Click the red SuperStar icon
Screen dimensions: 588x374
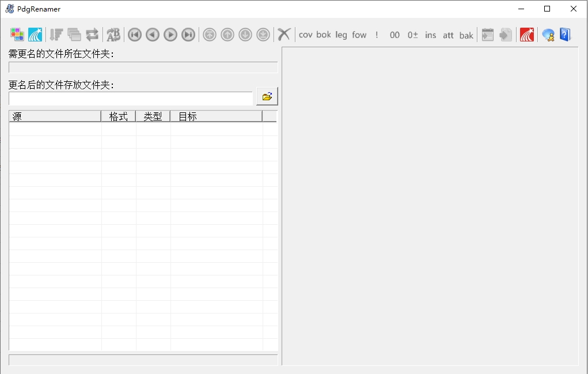tap(527, 35)
